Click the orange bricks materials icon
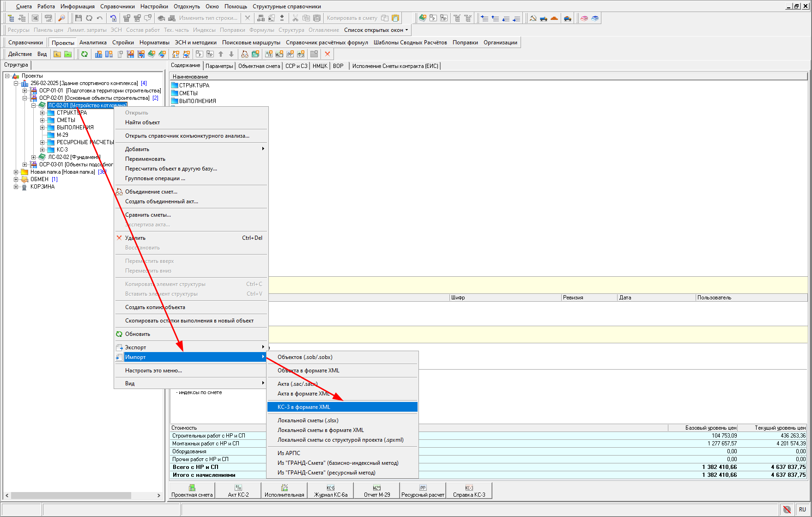Screen dimensions: 812x517 (554, 18)
